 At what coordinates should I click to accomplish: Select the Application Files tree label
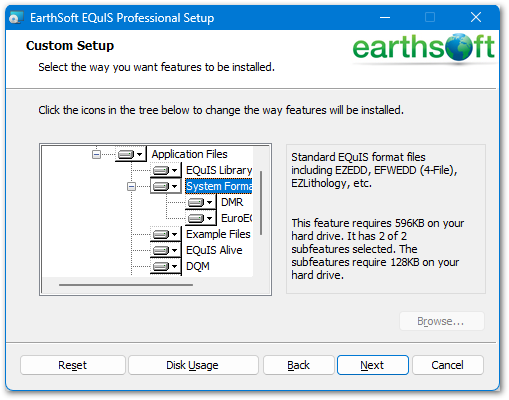click(189, 154)
